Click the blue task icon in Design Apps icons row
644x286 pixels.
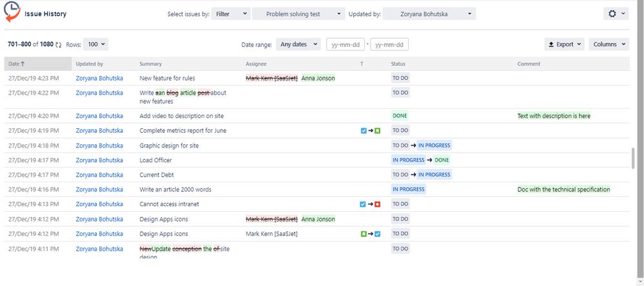point(378,234)
